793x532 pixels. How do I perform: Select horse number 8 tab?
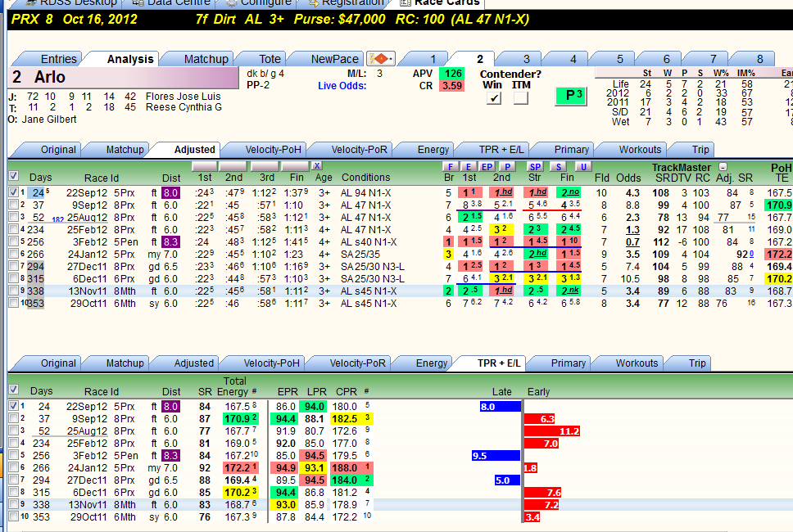pos(759,59)
